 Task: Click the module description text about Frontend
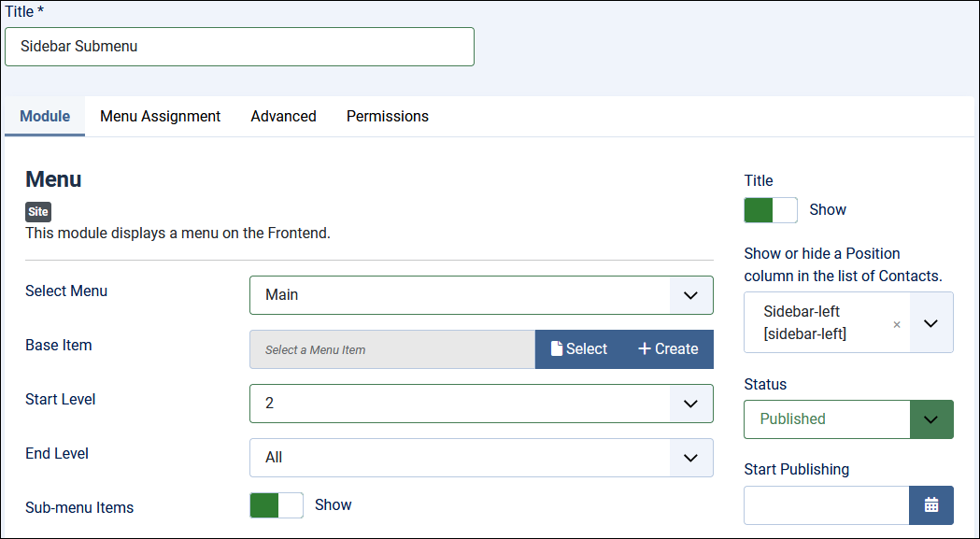click(178, 234)
